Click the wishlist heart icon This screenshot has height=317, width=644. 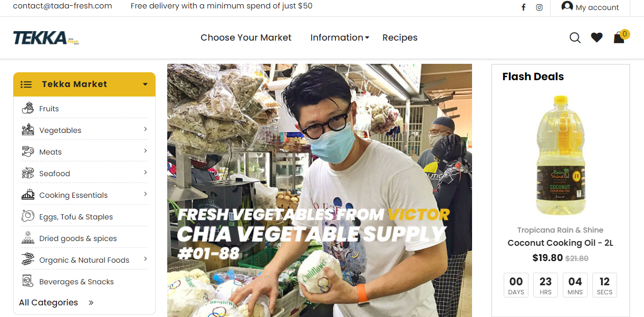597,37
